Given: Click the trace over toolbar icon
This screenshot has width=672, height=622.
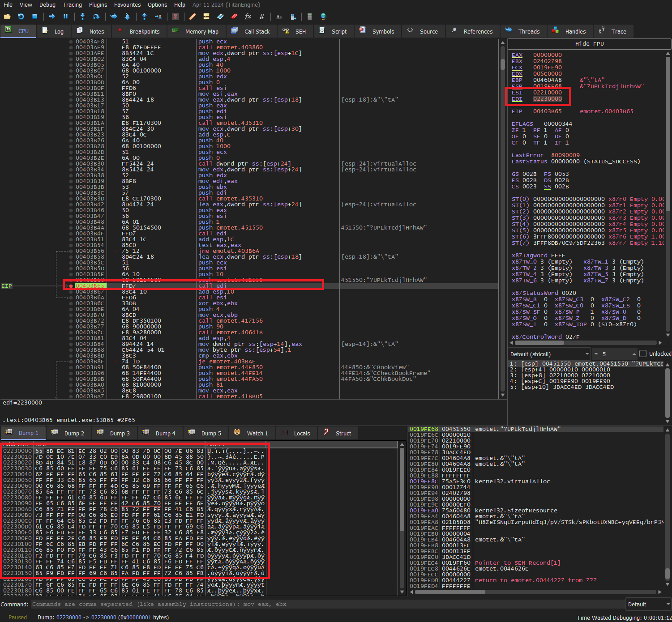Looking at the screenshot, I should 127,17.
